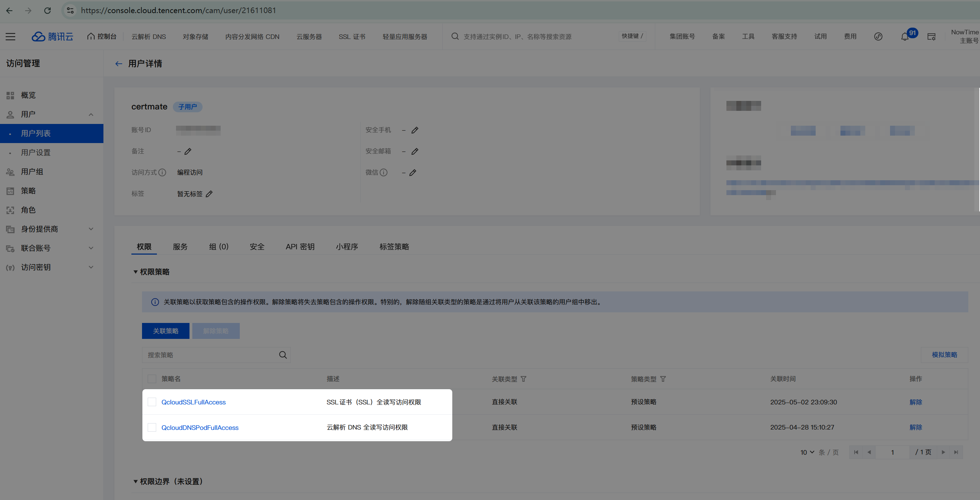This screenshot has height=500, width=980.
Task: Switch to the 小程序 tab
Action: [347, 247]
